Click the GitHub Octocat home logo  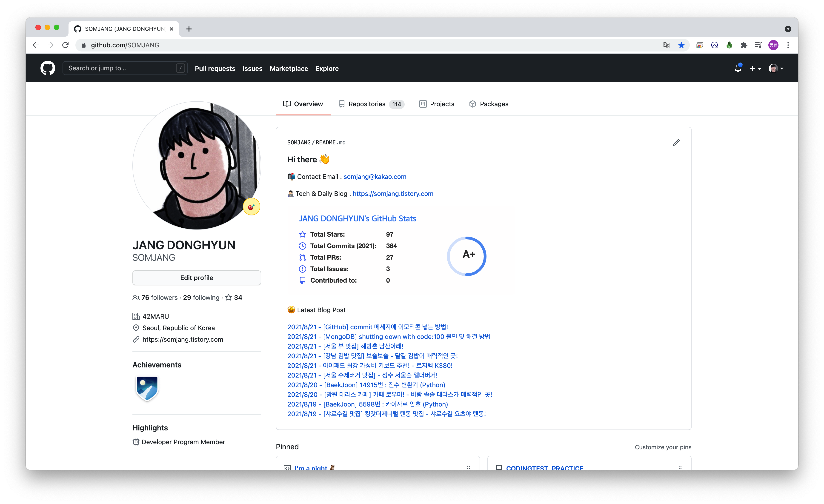48,68
